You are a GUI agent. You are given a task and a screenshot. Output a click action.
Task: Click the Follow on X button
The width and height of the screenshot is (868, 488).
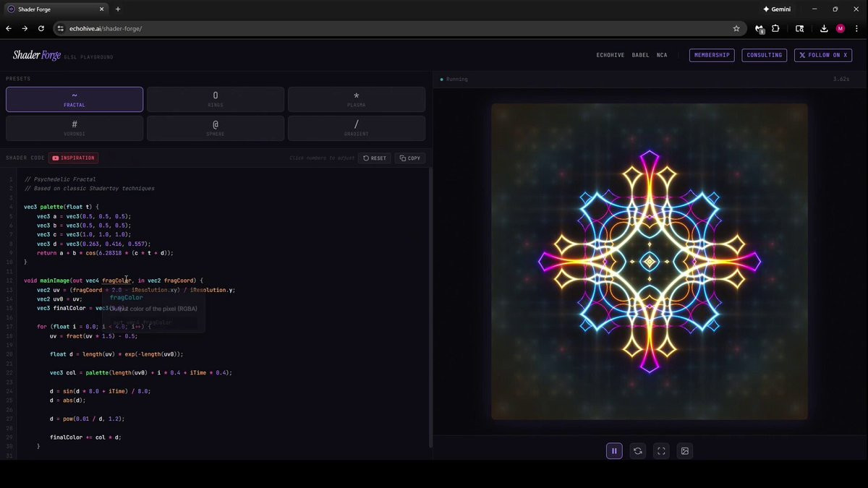823,55
